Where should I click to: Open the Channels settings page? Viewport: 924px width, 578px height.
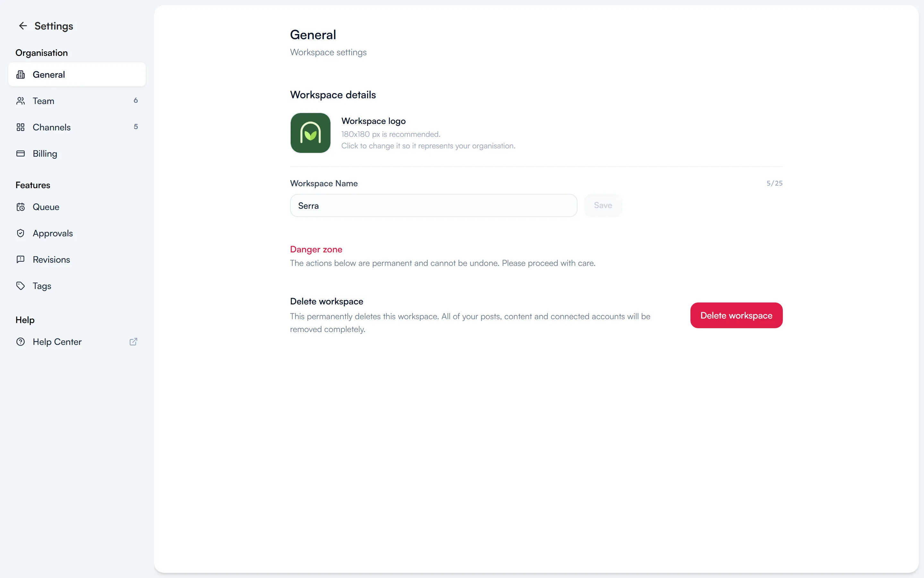(x=77, y=127)
